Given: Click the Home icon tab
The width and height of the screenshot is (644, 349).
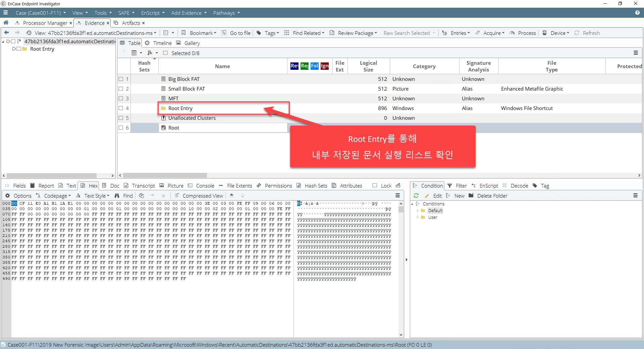Looking at the screenshot, I should (6, 22).
